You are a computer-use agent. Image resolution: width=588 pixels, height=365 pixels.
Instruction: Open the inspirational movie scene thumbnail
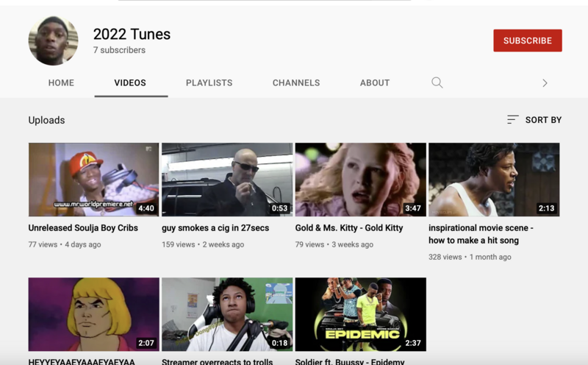point(494,180)
